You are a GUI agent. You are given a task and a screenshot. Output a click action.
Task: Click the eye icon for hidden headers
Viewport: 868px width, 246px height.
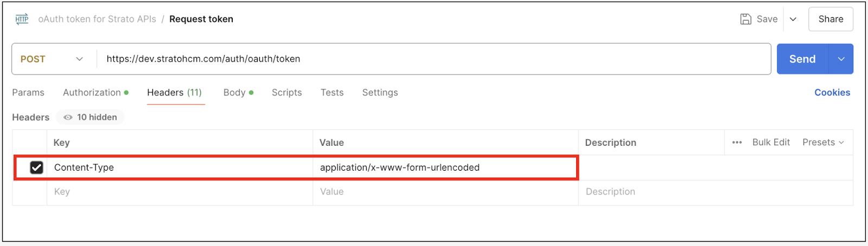coord(68,118)
